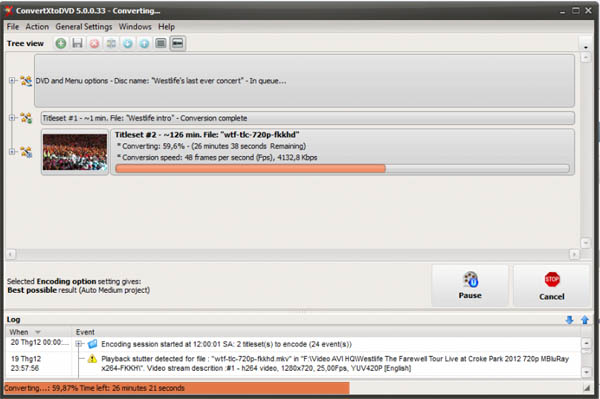Click the DVD and Menu options node icon
This screenshot has height=399, width=600.
(26, 81)
